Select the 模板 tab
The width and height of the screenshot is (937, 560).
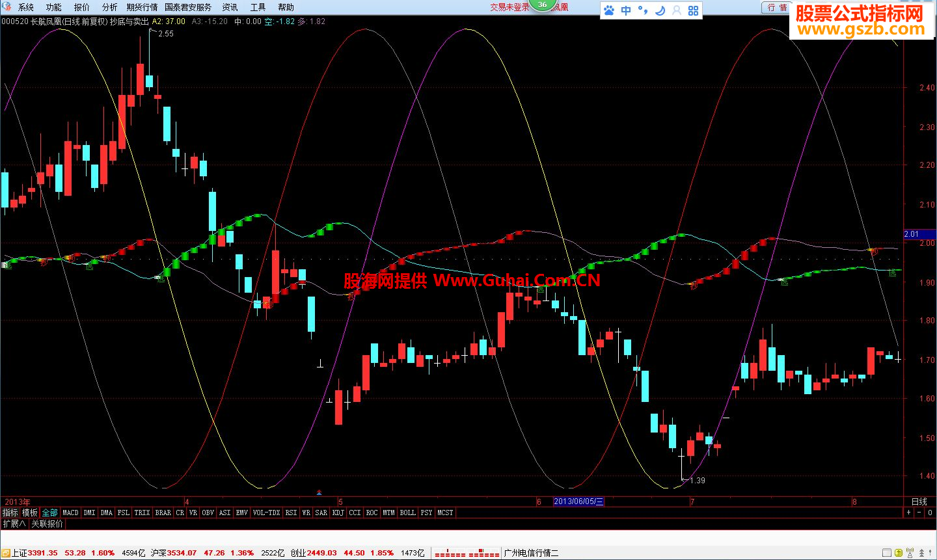pyautogui.click(x=30, y=513)
